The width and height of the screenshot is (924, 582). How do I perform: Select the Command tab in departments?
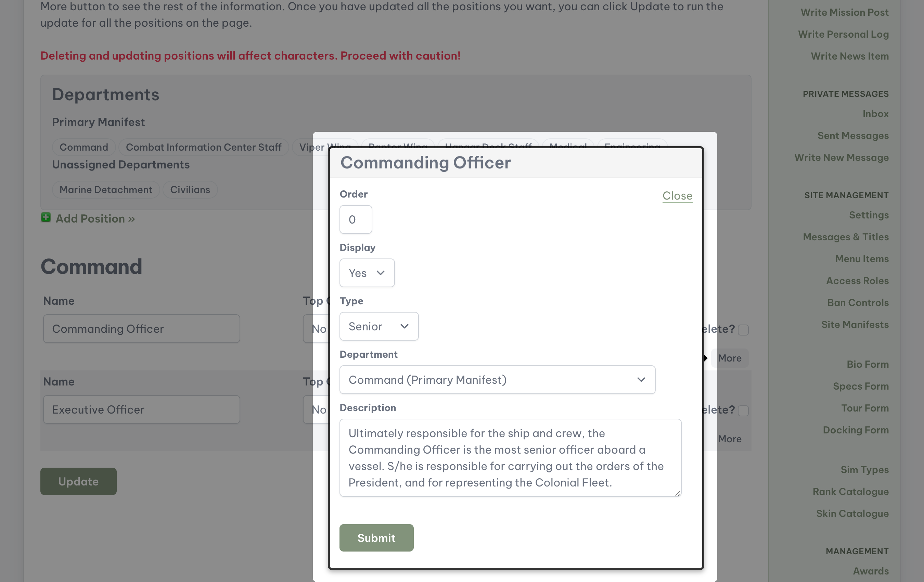tap(83, 147)
